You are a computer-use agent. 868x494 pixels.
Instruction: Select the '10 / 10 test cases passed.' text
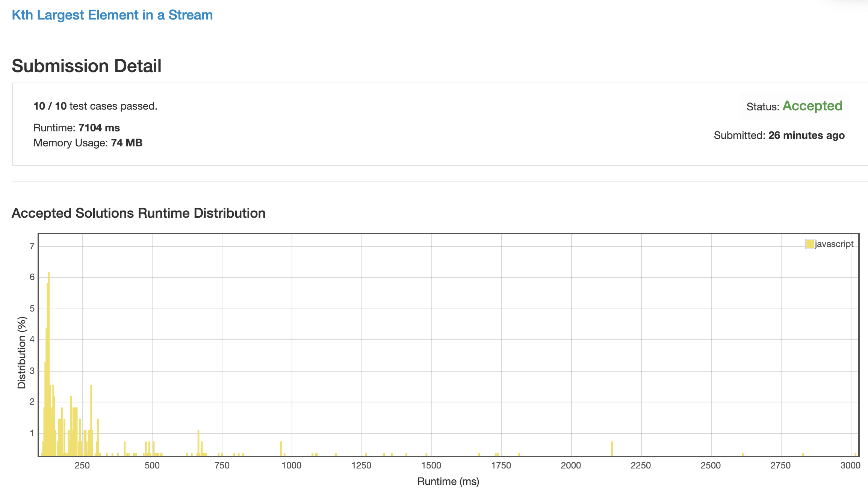[95, 106]
